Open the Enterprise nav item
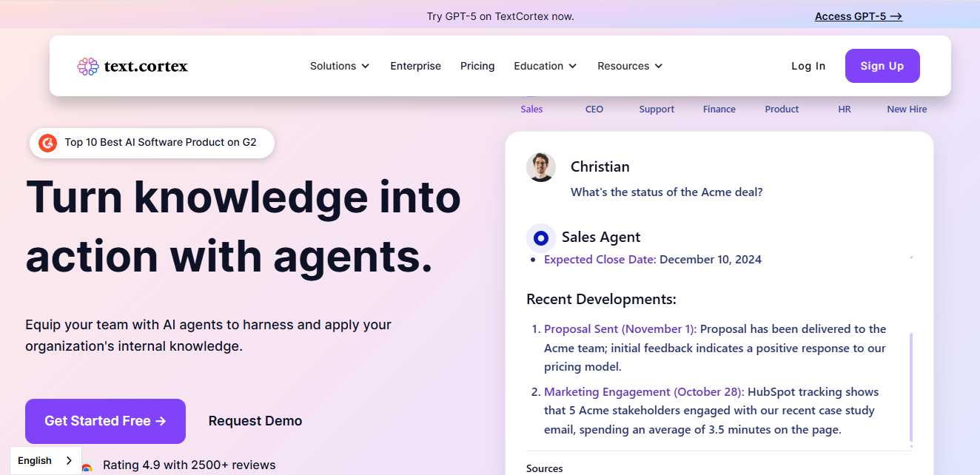 [x=415, y=66]
